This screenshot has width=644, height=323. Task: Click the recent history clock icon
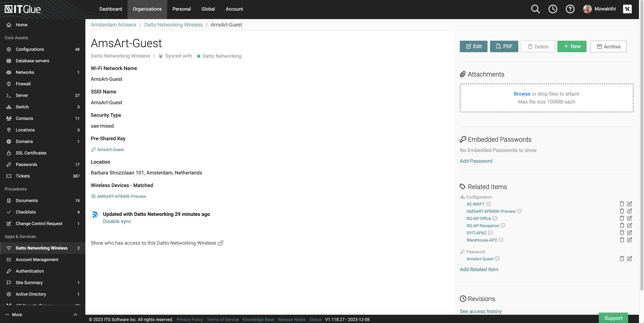pos(553,9)
